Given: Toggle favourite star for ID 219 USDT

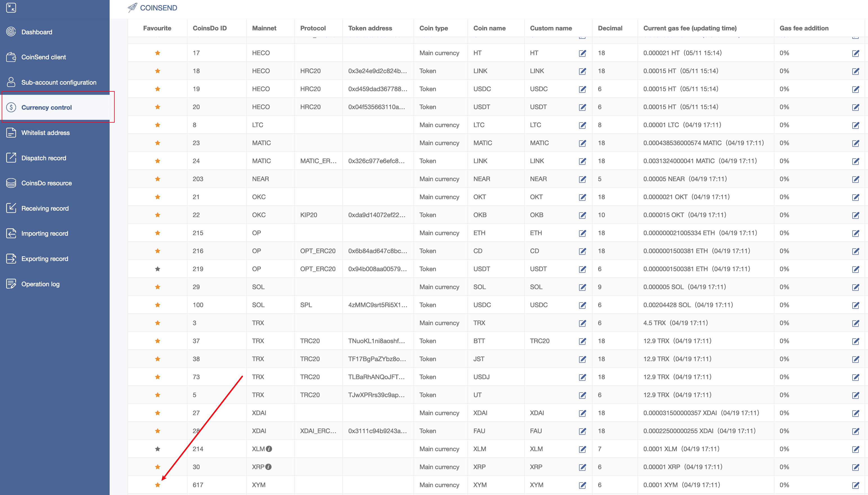Looking at the screenshot, I should (x=158, y=269).
